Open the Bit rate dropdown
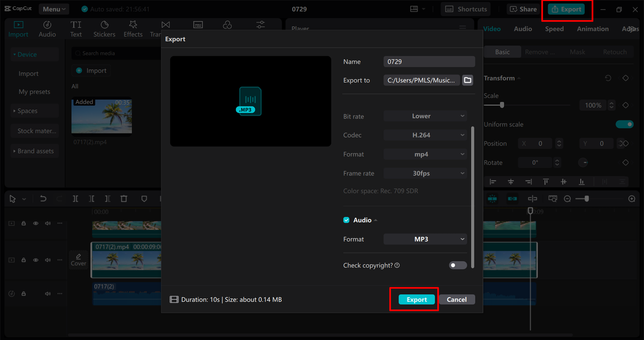 coord(425,116)
